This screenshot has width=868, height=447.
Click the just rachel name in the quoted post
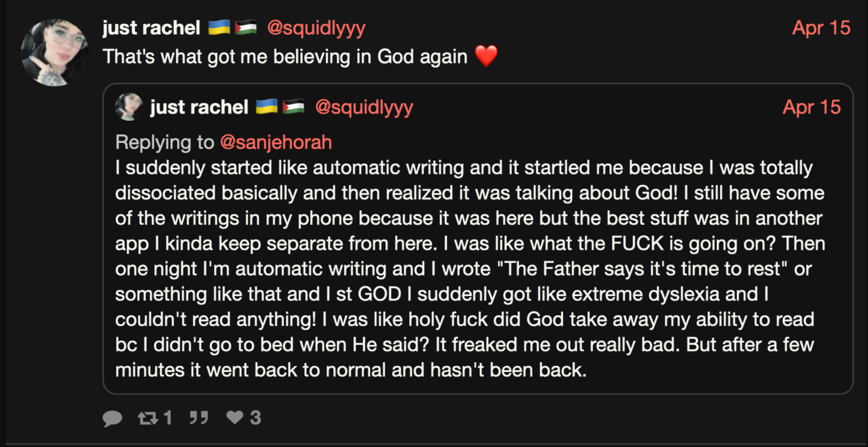199,107
